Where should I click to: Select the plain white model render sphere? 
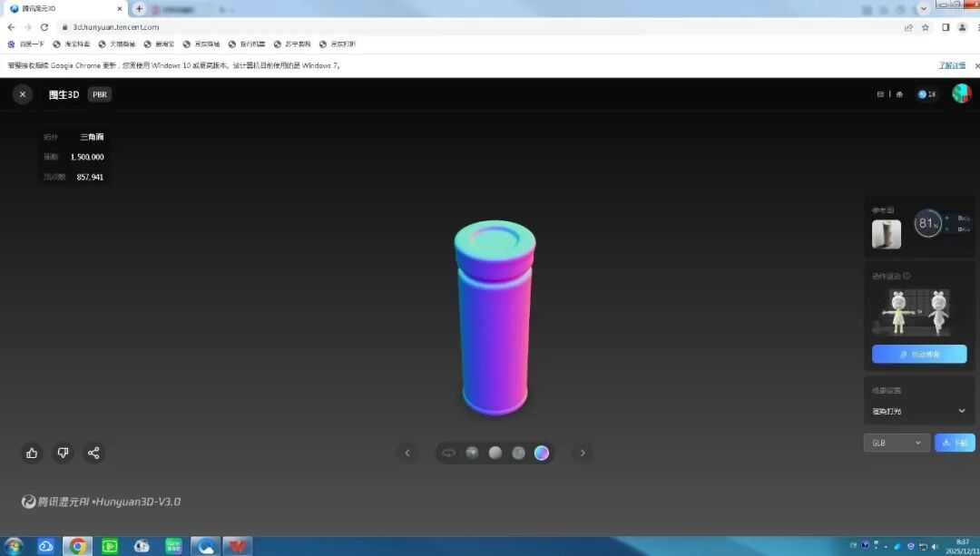point(495,453)
